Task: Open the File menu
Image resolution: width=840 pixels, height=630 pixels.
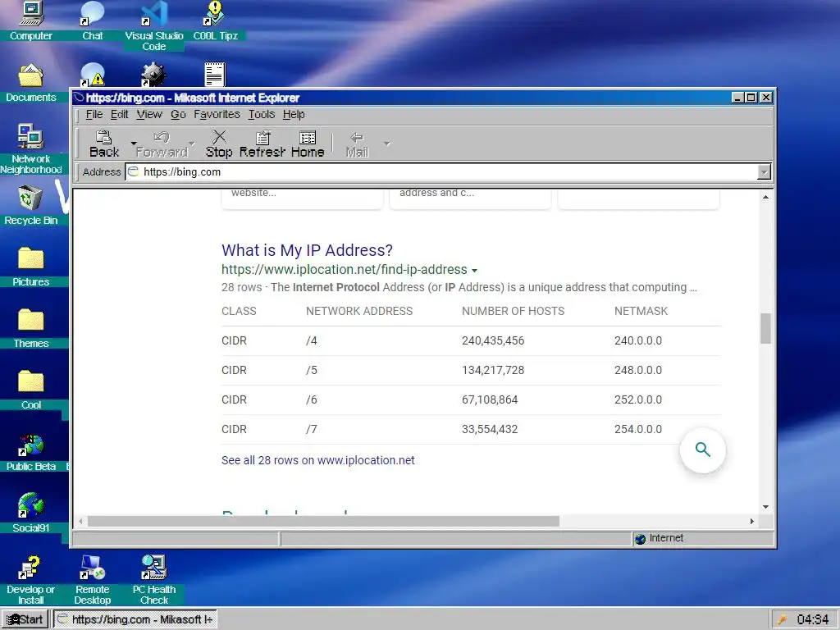Action: tap(94, 114)
